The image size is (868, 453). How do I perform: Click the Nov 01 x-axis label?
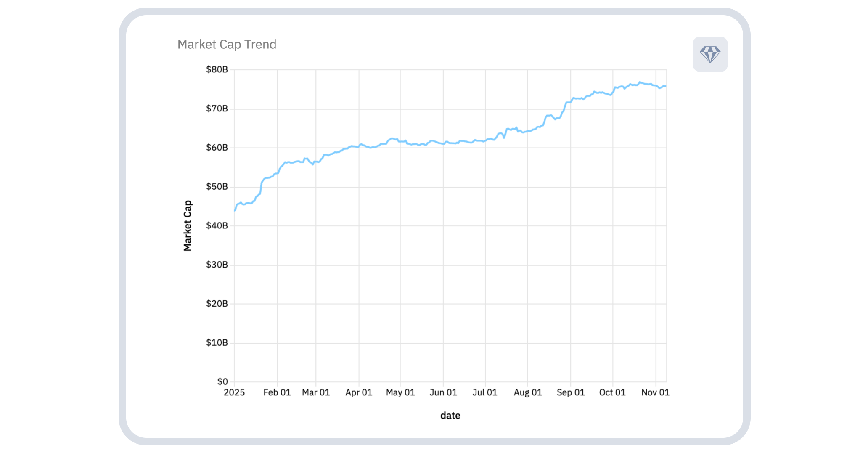coord(655,392)
